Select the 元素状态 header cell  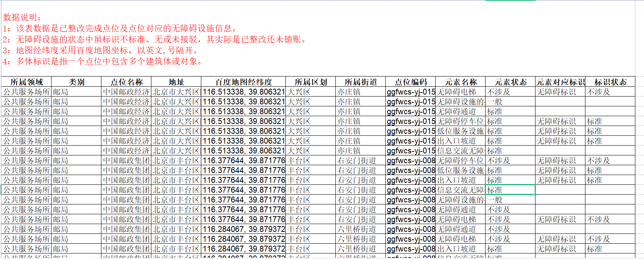[510, 82]
